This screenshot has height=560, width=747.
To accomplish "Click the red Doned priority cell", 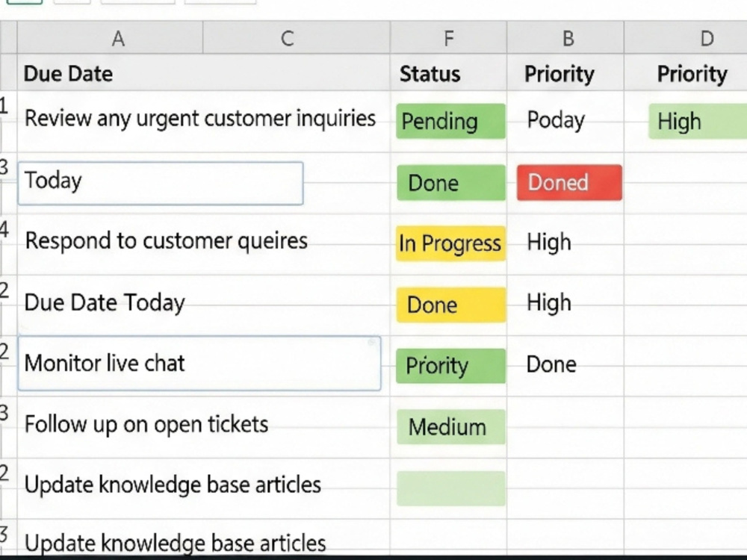I will (569, 182).
